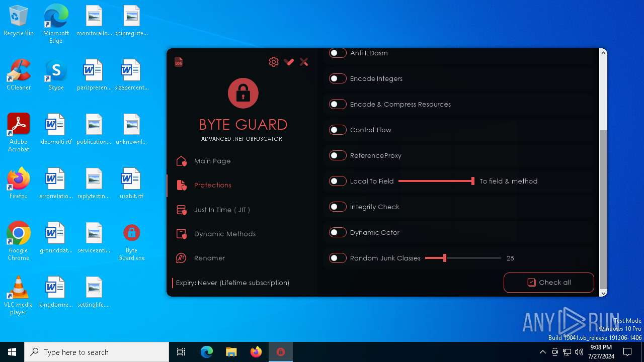The image size is (644, 362).
Task: Select the Byte Guard.exe desktop icon
Action: point(131,241)
